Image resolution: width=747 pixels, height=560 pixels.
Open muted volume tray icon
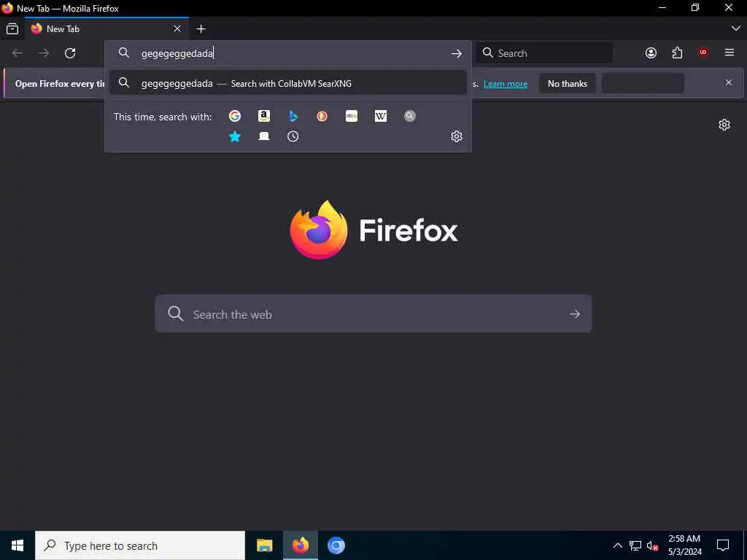pyautogui.click(x=652, y=545)
